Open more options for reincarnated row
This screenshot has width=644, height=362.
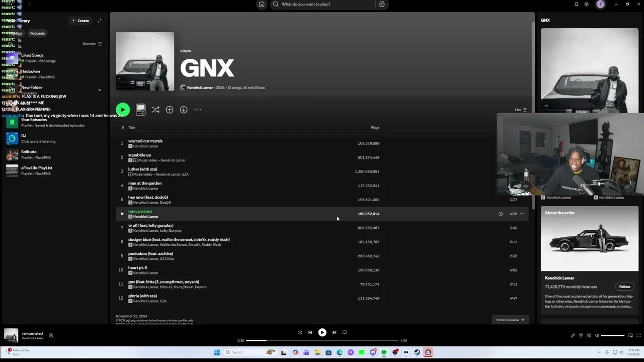tap(522, 214)
